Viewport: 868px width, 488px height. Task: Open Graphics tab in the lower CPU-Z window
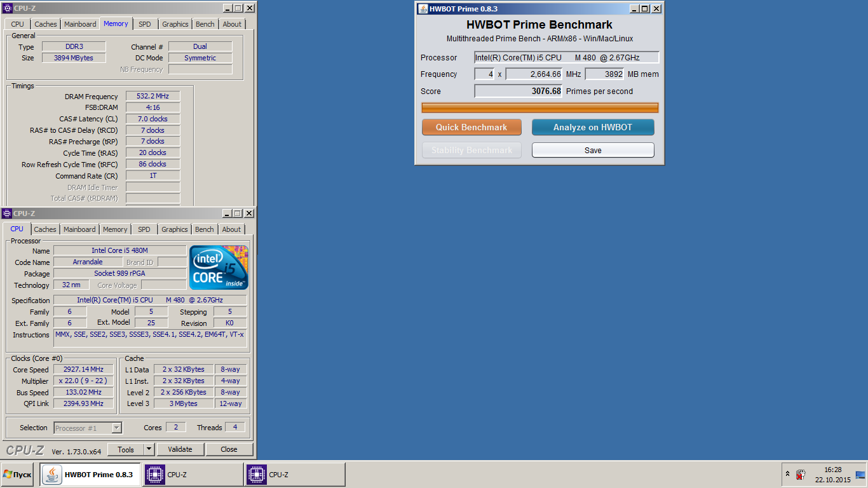pos(175,229)
